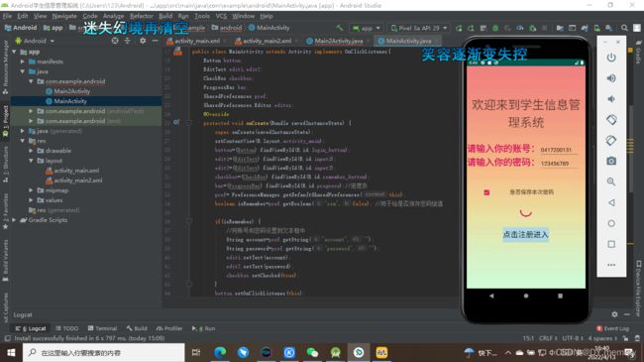Rotate the emulator right

tap(611, 140)
